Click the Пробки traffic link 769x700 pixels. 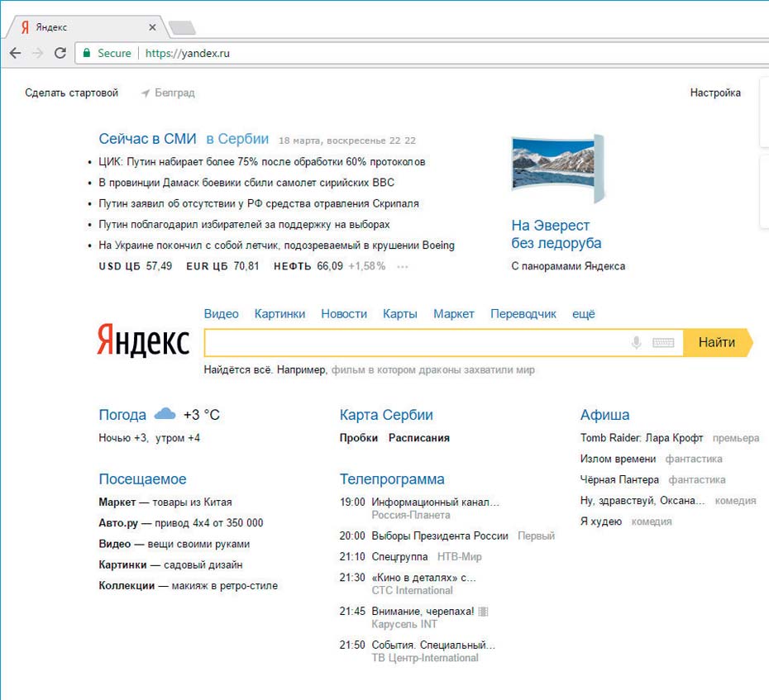pyautogui.click(x=359, y=438)
